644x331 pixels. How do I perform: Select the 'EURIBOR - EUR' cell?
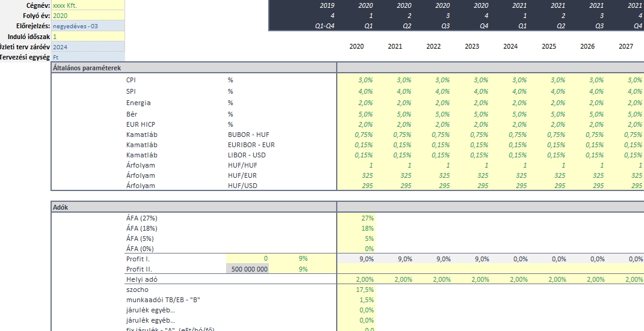click(251, 145)
